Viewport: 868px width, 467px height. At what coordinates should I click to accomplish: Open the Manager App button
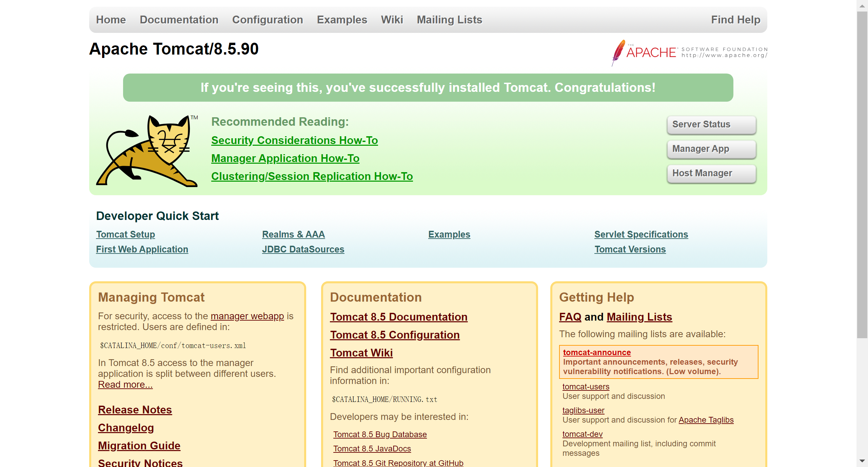click(x=711, y=149)
